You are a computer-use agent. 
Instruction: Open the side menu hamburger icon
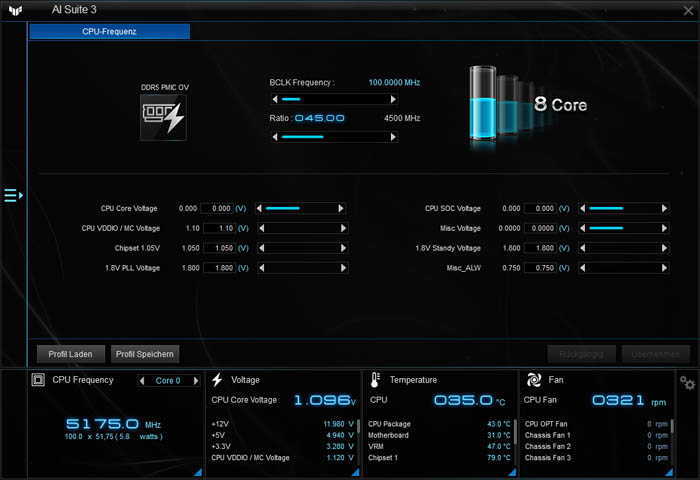click(x=13, y=195)
